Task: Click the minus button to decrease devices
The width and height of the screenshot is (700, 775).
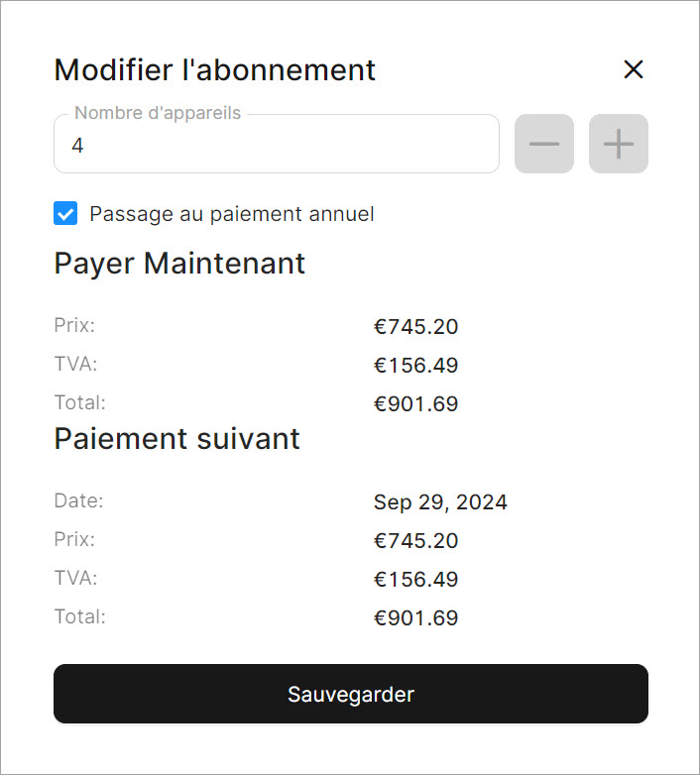Action: pyautogui.click(x=543, y=144)
